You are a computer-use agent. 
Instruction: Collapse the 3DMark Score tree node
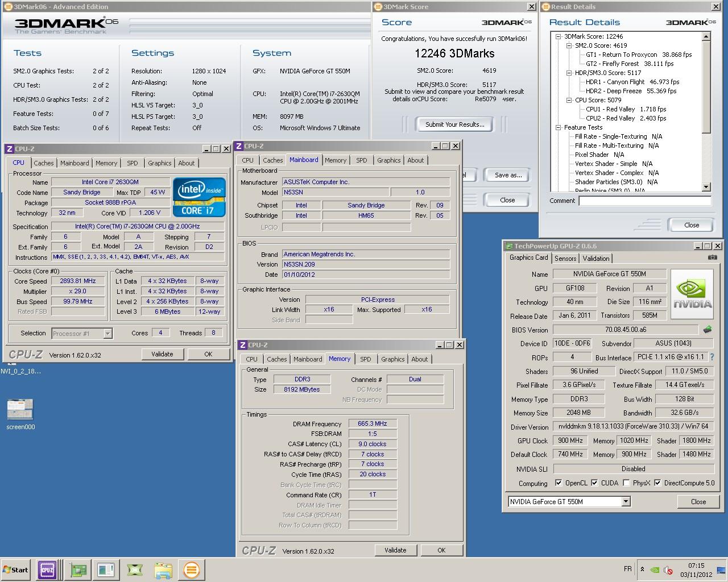(559, 36)
